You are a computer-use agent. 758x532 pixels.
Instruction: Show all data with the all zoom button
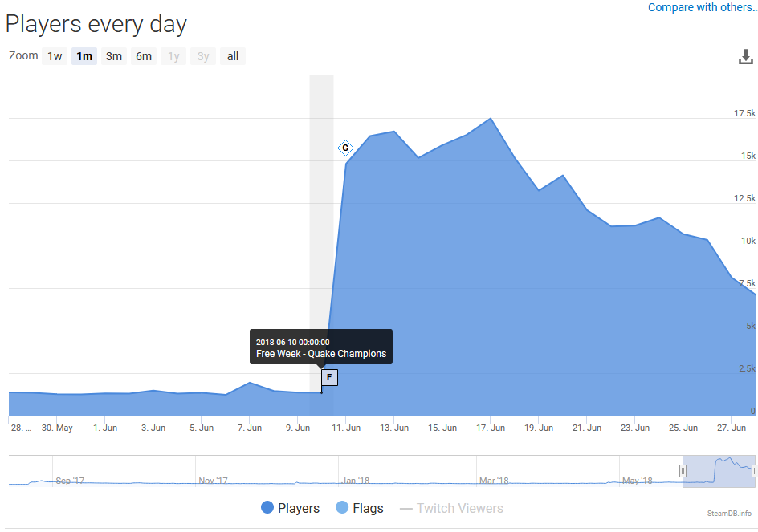pyautogui.click(x=233, y=56)
